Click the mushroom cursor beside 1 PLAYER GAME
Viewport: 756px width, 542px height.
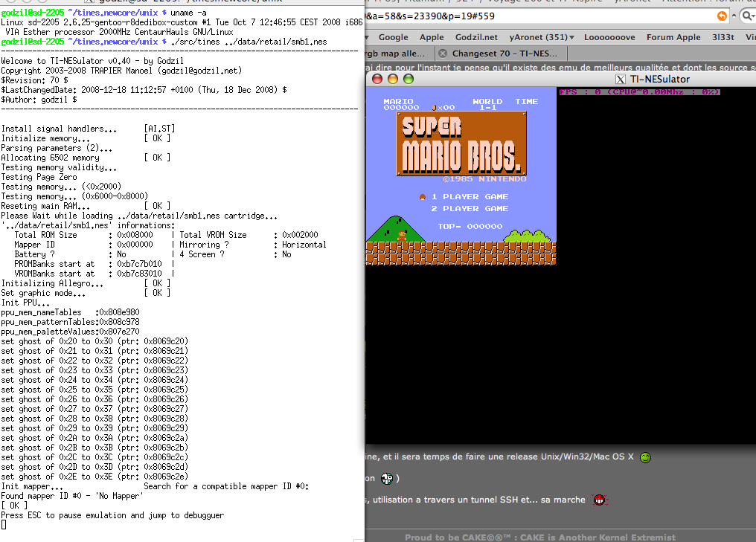pos(423,197)
